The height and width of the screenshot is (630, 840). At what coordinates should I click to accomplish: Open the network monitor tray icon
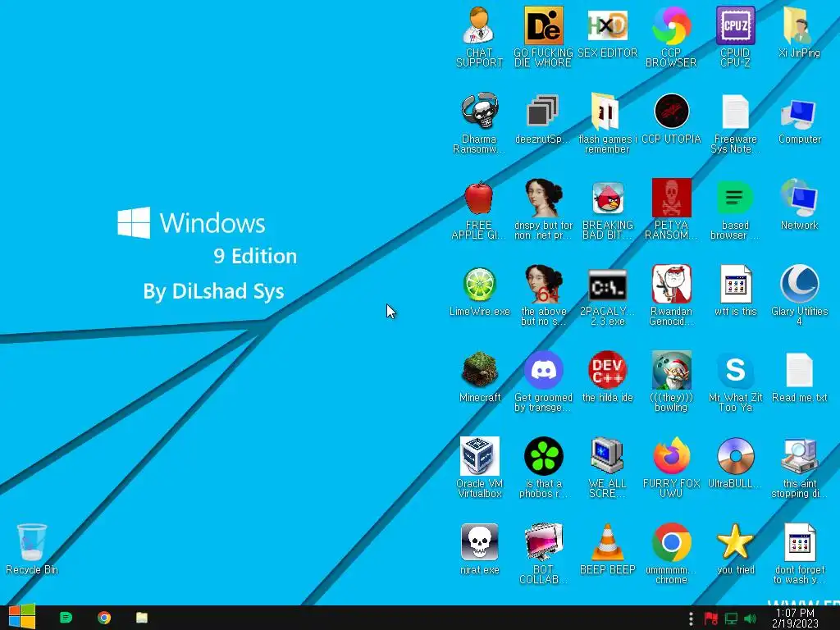[x=731, y=619]
